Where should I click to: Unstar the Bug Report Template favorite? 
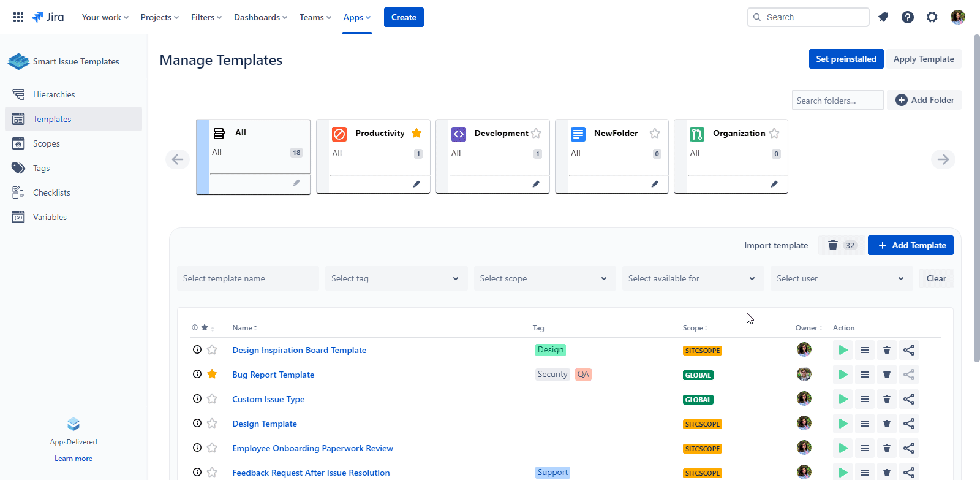(x=212, y=375)
